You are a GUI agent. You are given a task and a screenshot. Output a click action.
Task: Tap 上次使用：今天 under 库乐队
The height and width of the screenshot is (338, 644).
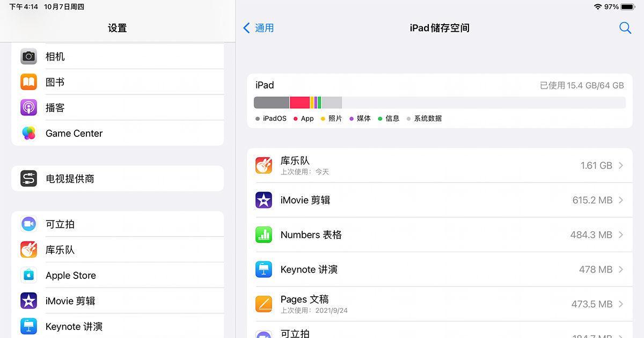click(305, 172)
